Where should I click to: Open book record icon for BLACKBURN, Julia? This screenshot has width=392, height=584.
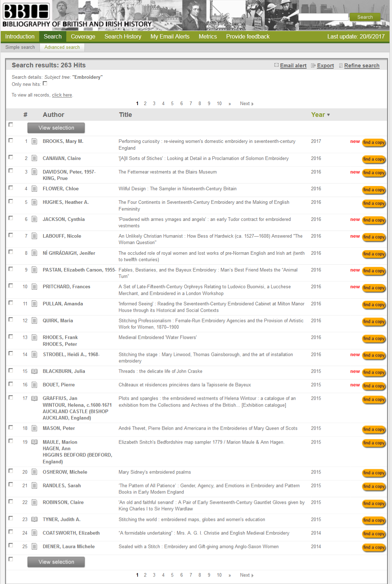pyautogui.click(x=35, y=371)
